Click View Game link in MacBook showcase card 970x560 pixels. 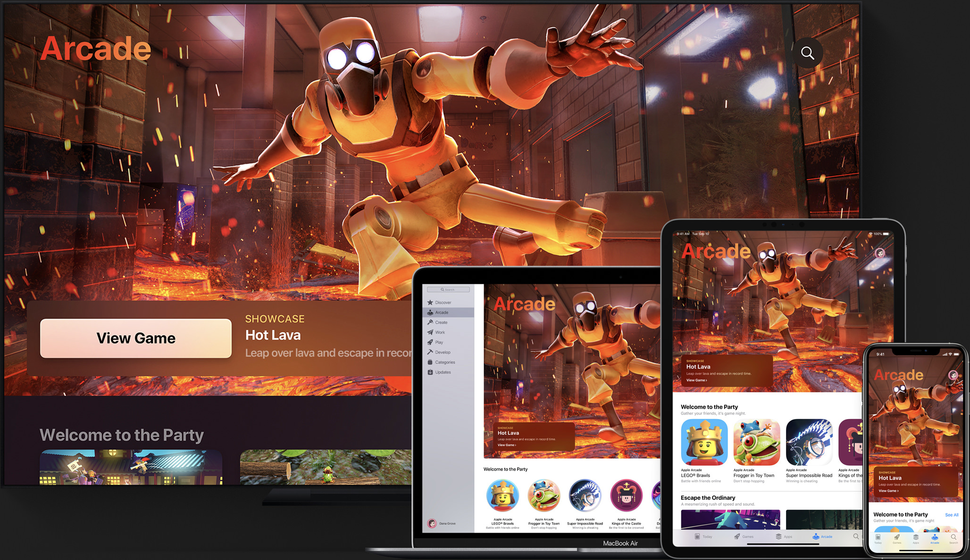(x=507, y=445)
